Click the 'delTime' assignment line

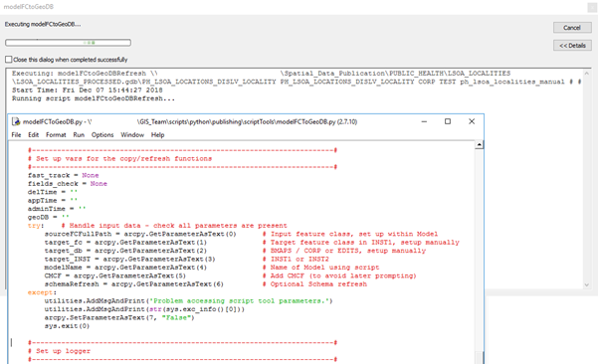tap(53, 192)
